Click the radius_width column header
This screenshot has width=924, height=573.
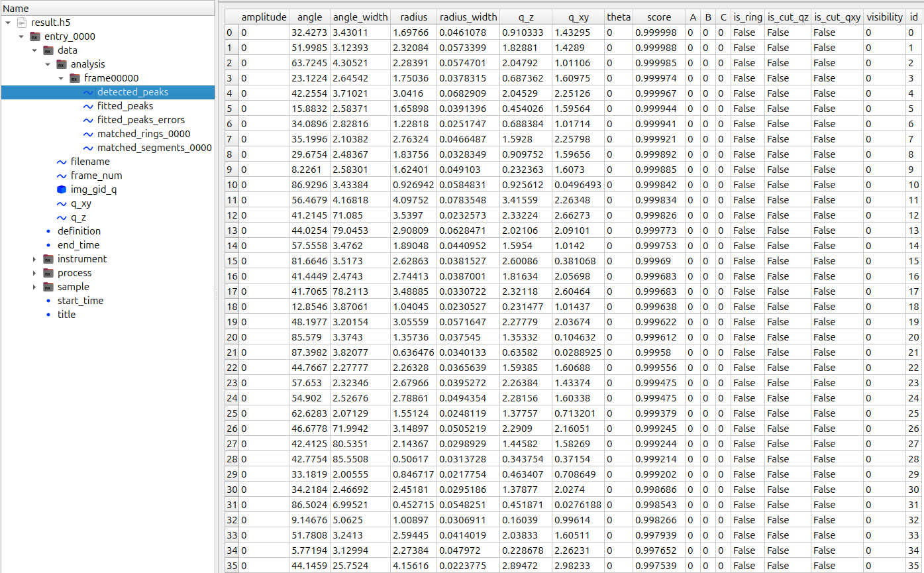coord(468,17)
